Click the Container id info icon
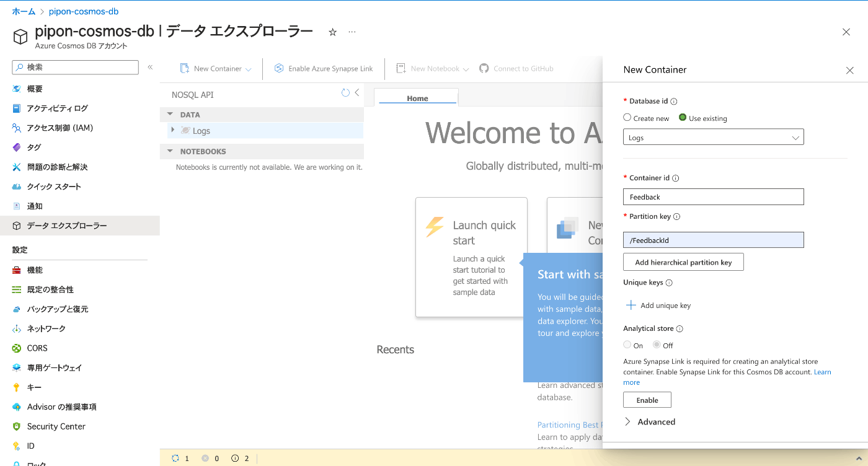Image resolution: width=868 pixels, height=466 pixels. coord(676,178)
